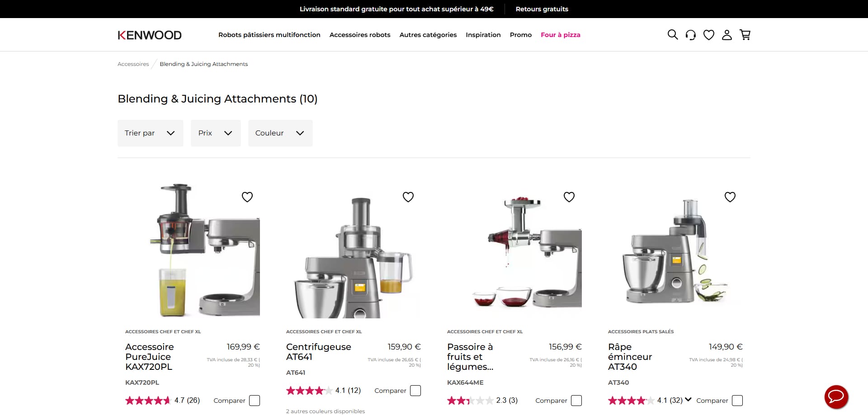The width and height of the screenshot is (868, 415).
Task: Open the red live chat bubble
Action: [836, 397]
